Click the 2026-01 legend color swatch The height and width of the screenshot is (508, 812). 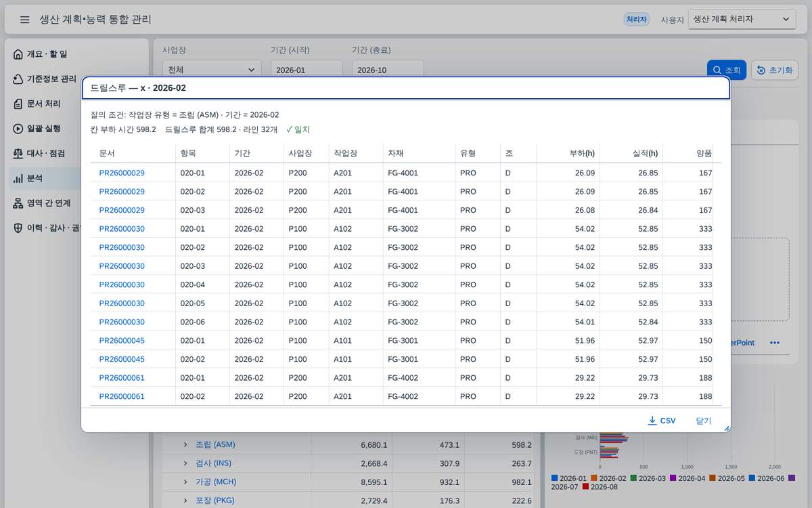[555, 478]
